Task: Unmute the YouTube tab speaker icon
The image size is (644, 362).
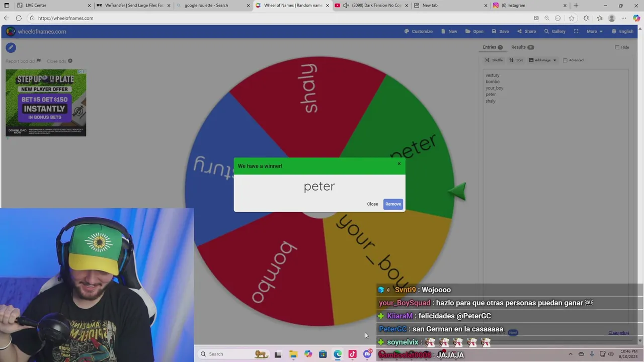Action: click(x=346, y=6)
